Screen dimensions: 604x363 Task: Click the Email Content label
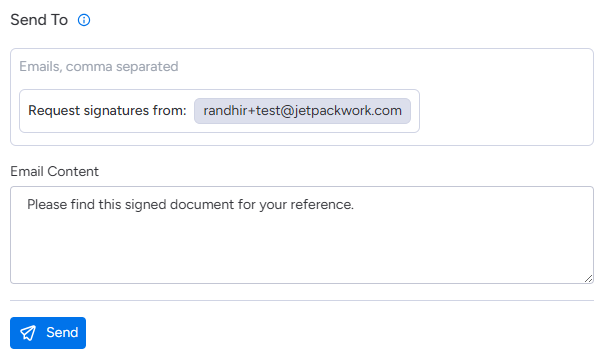54,171
